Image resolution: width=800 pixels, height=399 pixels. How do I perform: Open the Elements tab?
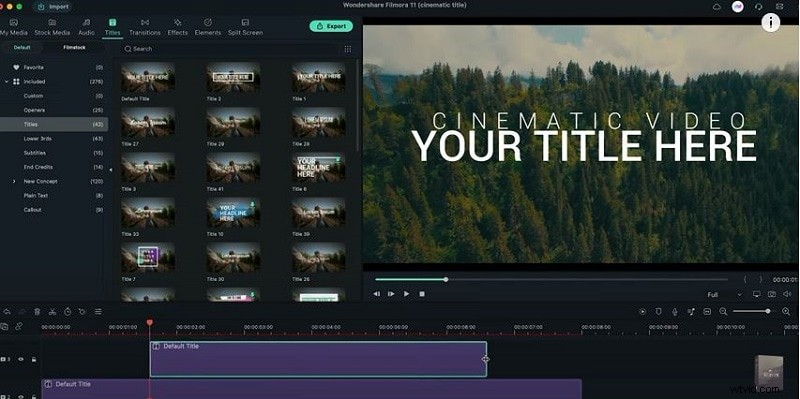tap(208, 27)
